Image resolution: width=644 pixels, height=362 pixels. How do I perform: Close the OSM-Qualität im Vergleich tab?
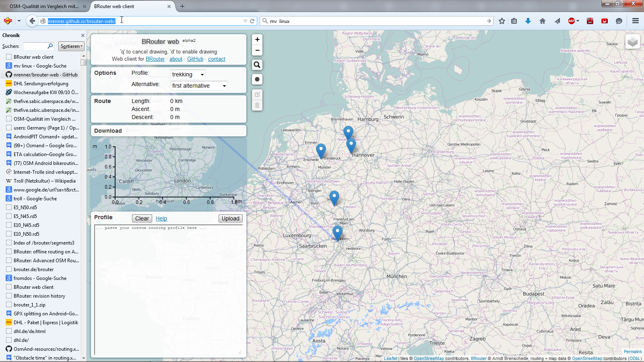[85, 6]
